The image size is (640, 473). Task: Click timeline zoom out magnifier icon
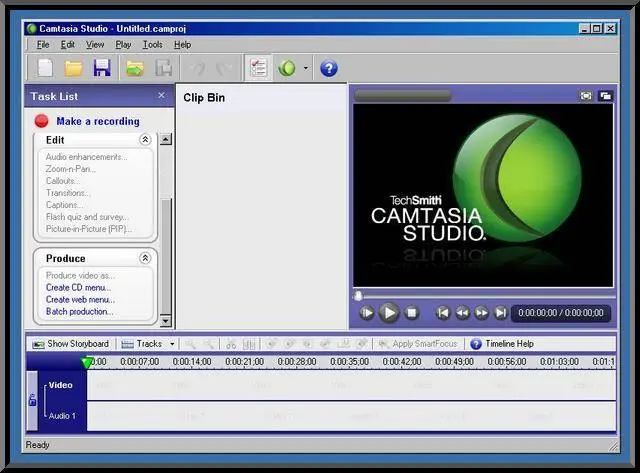pyautogui.click(x=209, y=344)
